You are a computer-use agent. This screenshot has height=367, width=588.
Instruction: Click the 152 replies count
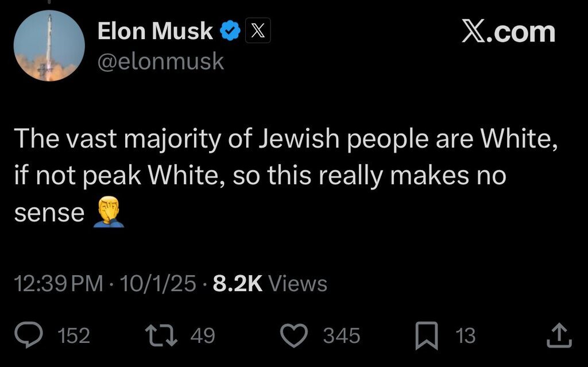pyautogui.click(x=75, y=336)
